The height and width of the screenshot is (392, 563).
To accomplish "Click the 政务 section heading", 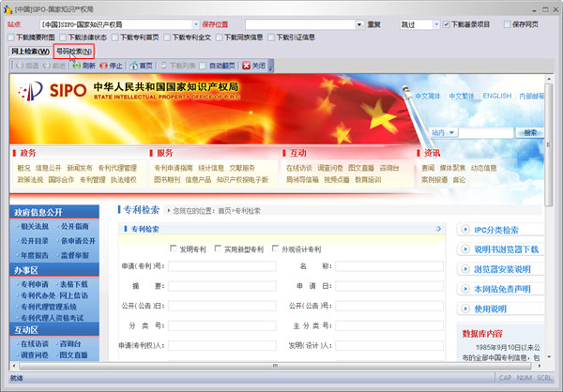I will click(x=27, y=153).
